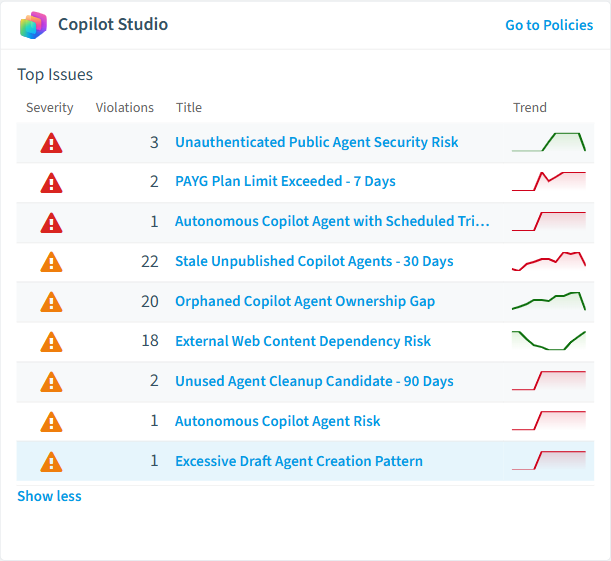This screenshot has height=561, width=611.
Task: Click the Show less link
Action: 49,496
